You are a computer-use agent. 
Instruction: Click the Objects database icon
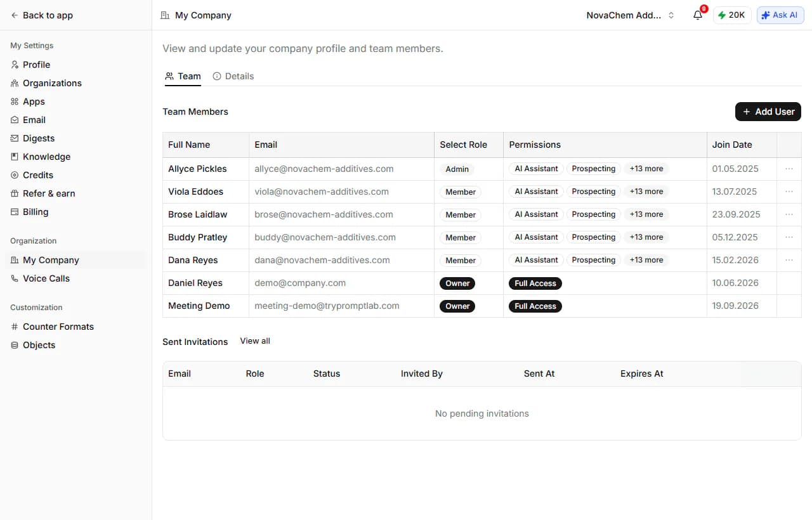[15, 345]
